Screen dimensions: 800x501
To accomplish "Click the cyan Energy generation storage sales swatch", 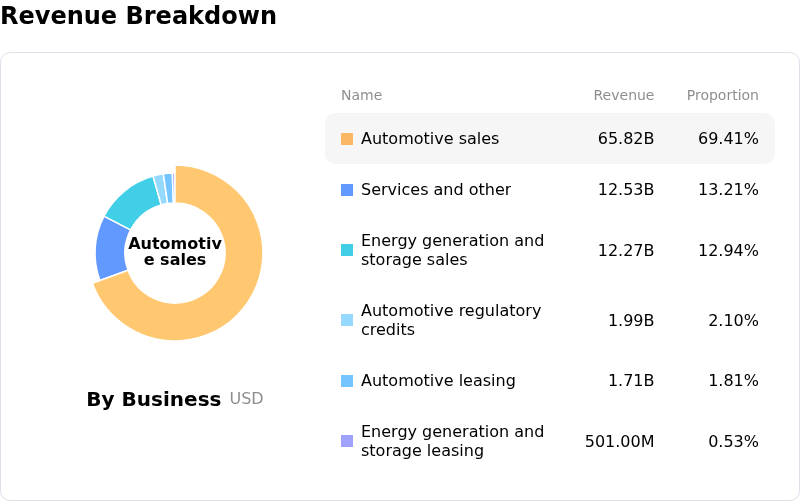I will click(347, 250).
